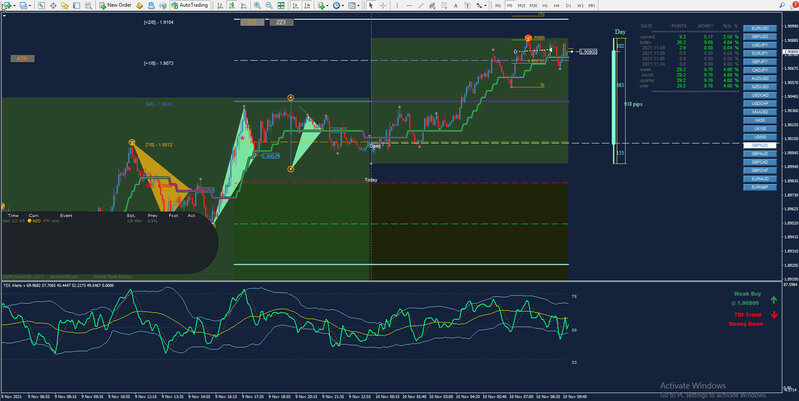Click the 'Weak Buy' signal text
The height and width of the screenshot is (401, 799).
tap(747, 294)
